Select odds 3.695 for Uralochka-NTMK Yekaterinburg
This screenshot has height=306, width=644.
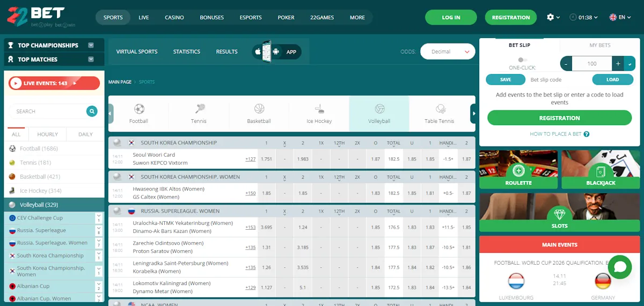tap(266, 228)
